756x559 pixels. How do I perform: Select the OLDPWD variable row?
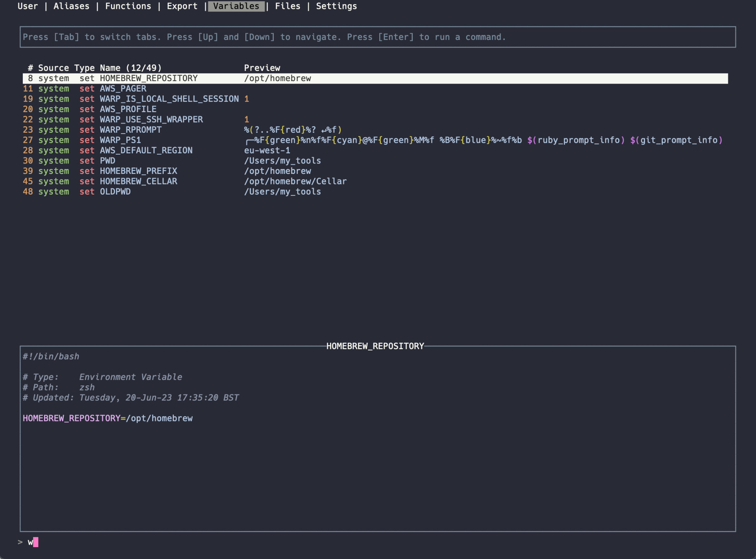point(115,192)
